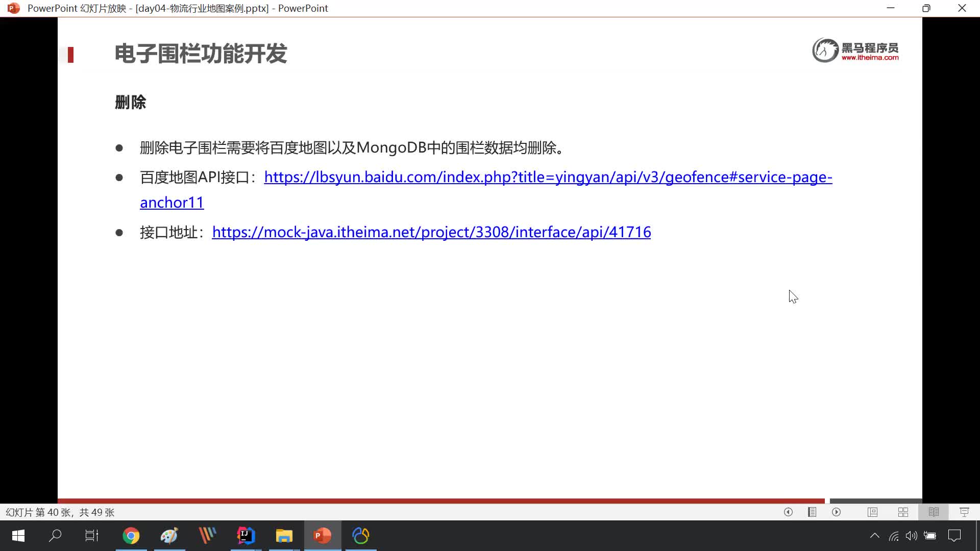The image size is (980, 551).
Task: Open the anchor11 link continuation
Action: [172, 203]
